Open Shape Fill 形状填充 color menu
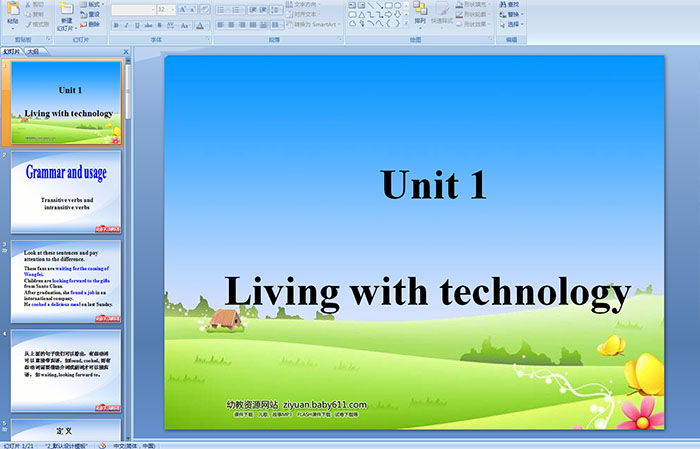This screenshot has height=449, width=700. pyautogui.click(x=474, y=4)
